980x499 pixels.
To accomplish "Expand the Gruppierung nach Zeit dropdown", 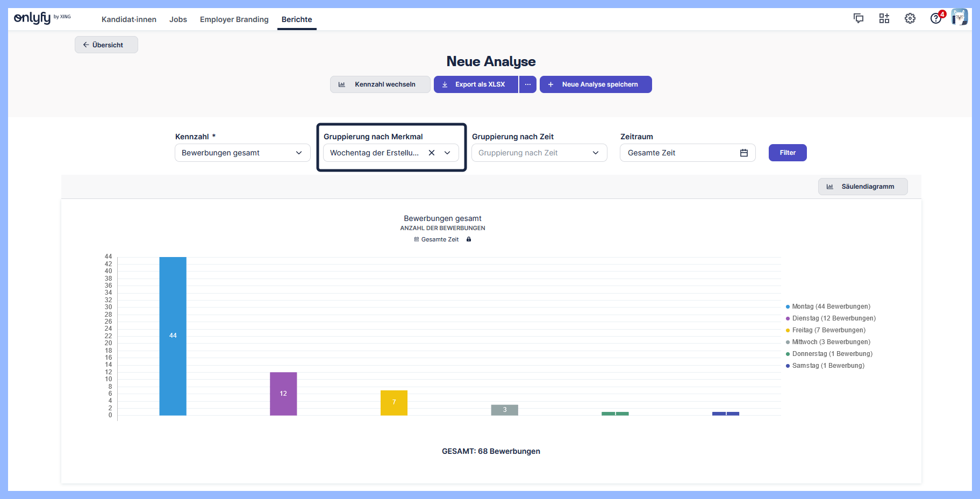I will click(539, 153).
